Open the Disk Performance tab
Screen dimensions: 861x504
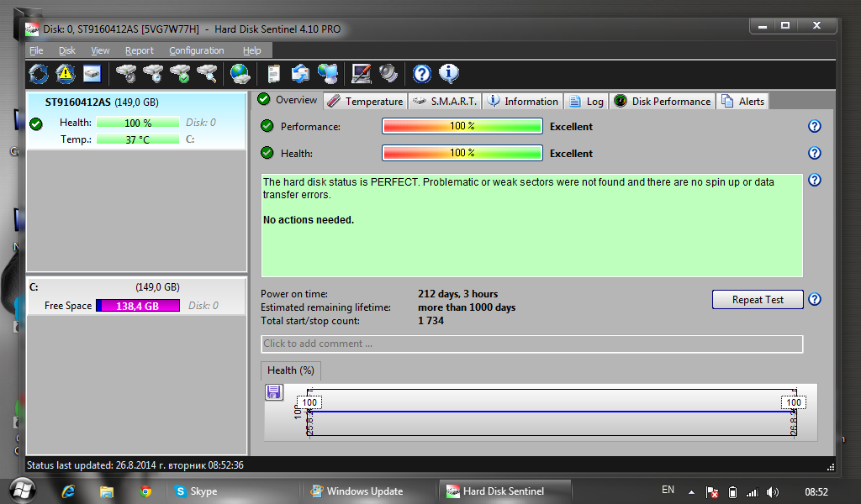[663, 102]
